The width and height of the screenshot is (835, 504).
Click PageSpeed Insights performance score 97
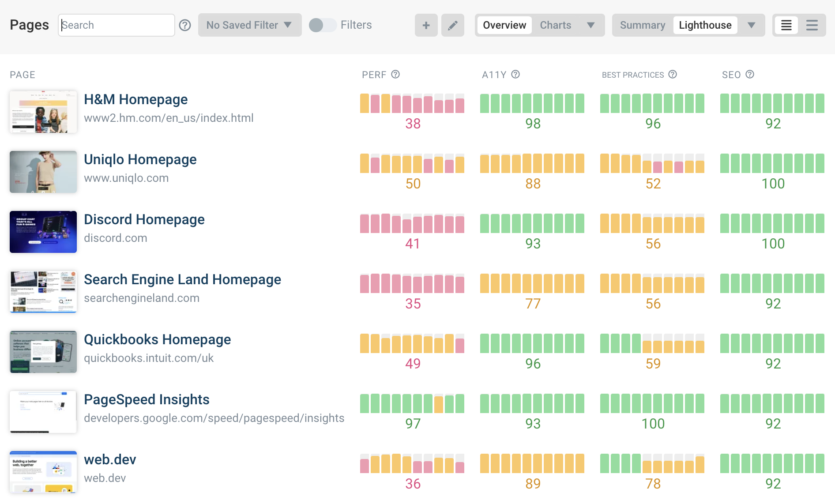point(413,424)
